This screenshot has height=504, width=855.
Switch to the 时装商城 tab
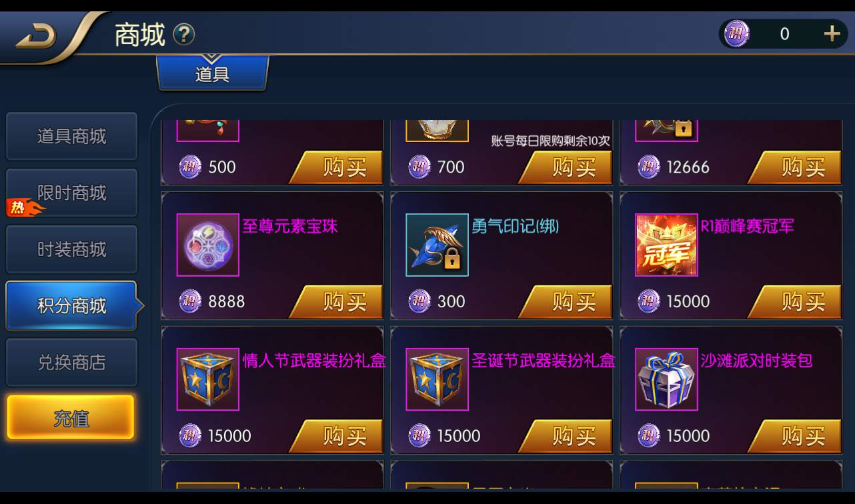pos(71,249)
